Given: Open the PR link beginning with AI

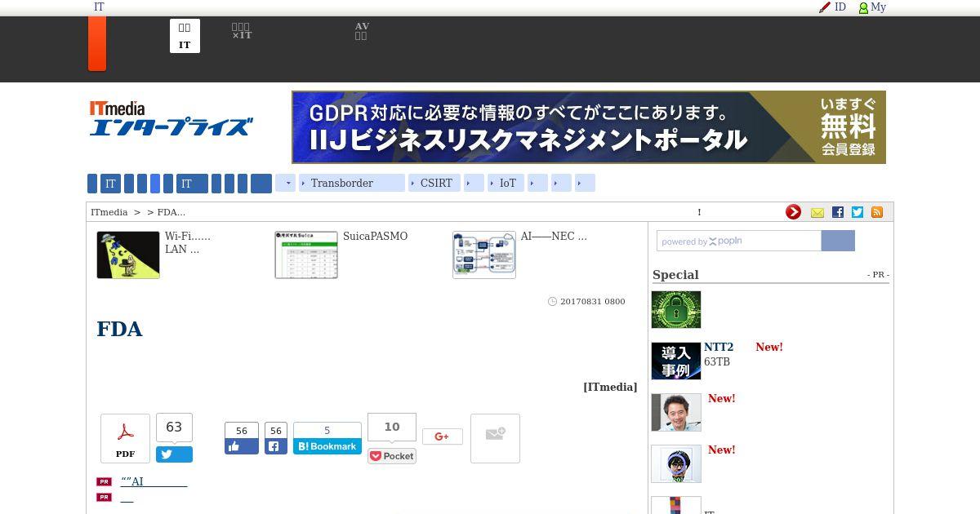Looking at the screenshot, I should click(154, 481).
